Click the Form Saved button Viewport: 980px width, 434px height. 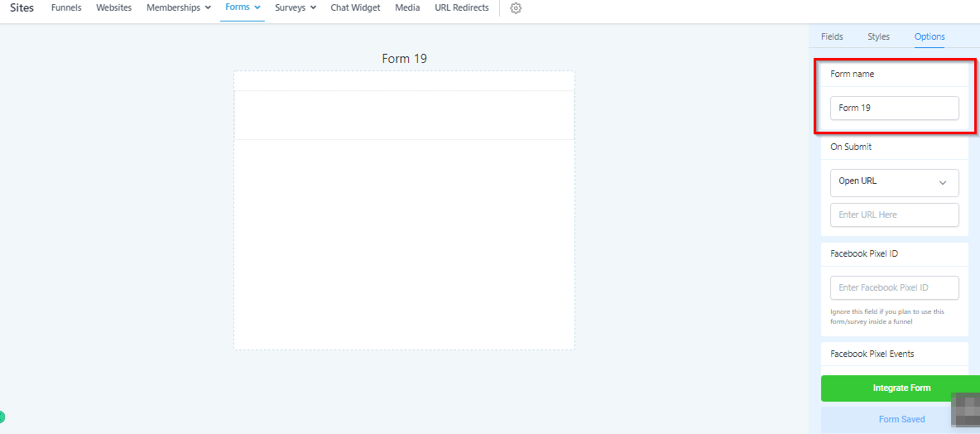pos(901,419)
